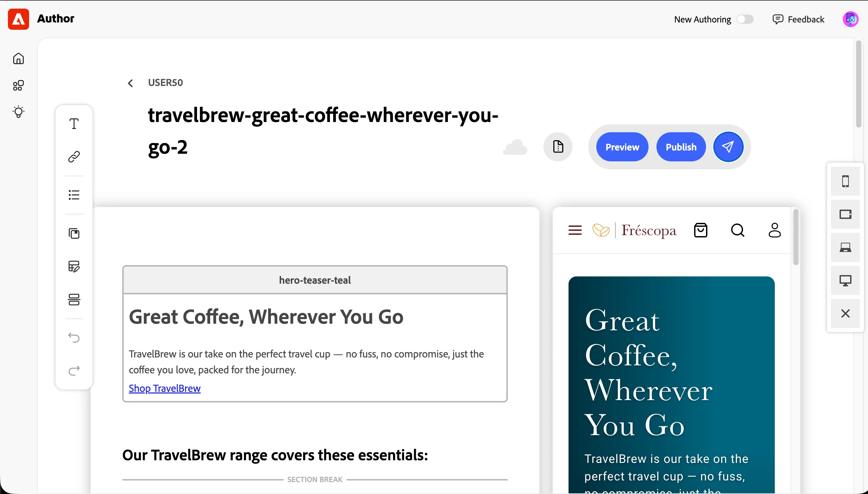Open the apps grid in left sidebar

(18, 86)
